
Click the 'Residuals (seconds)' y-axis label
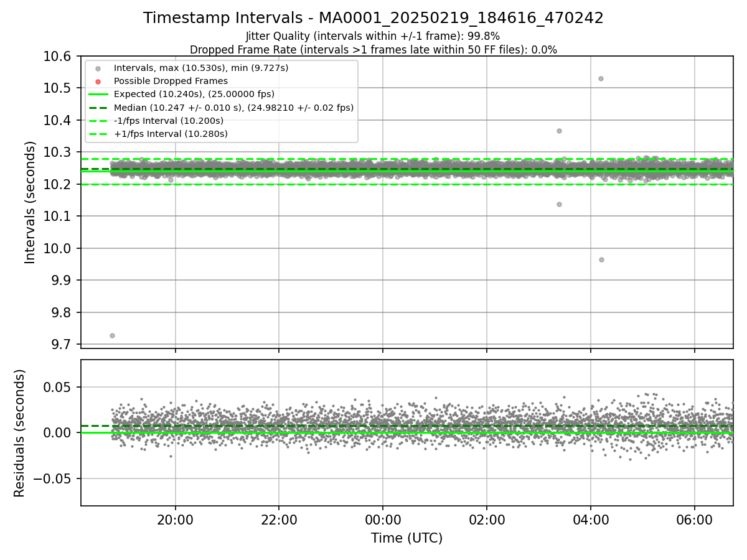(20, 433)
